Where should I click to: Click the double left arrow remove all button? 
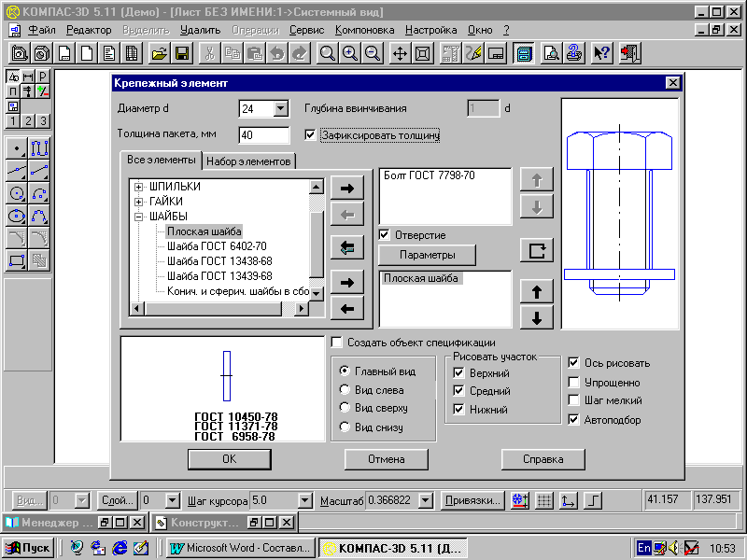click(x=347, y=247)
